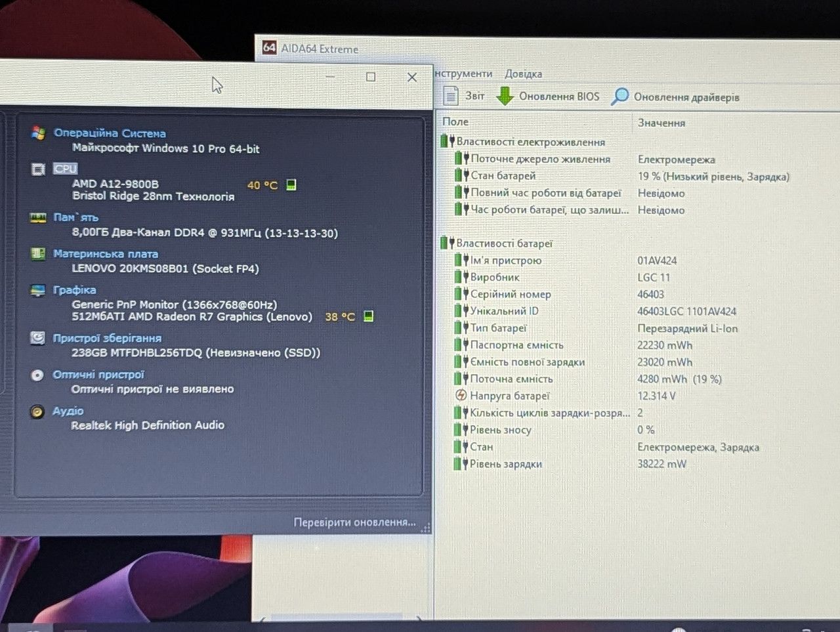Click the RAM module icon in Speccy

38,218
